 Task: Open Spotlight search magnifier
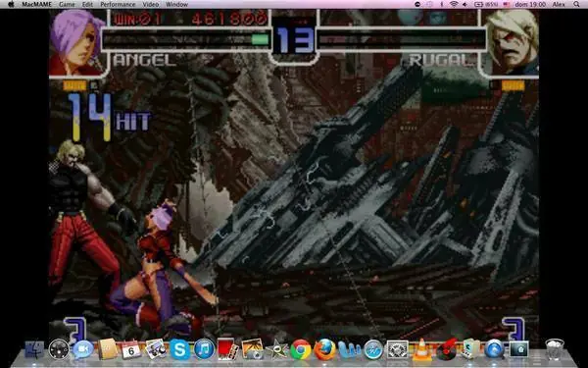click(576, 4)
